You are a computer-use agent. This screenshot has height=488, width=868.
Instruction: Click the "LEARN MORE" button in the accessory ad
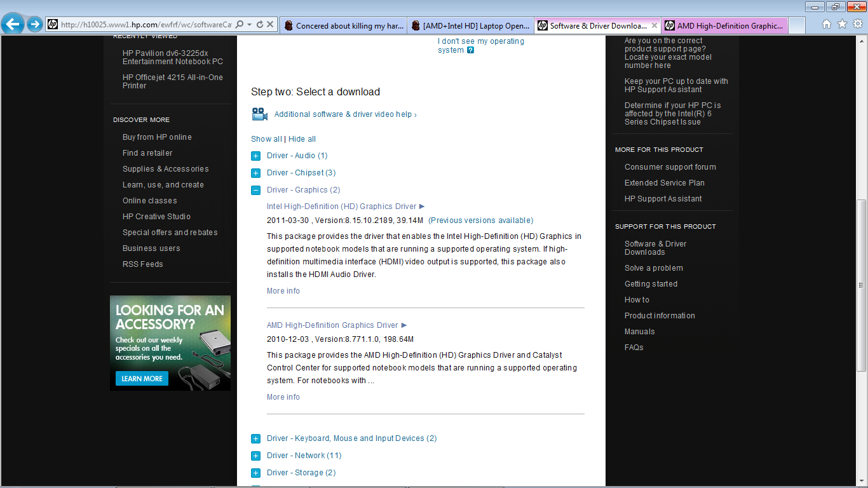pos(142,379)
